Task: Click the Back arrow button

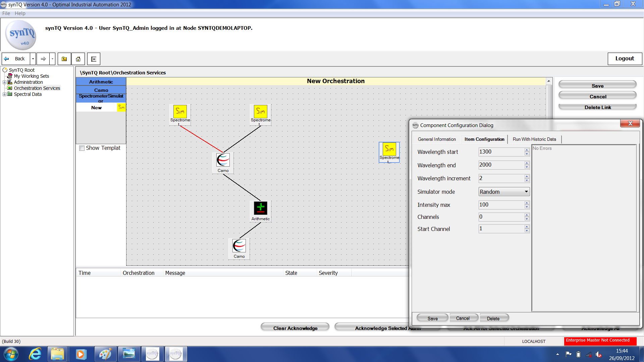Action: pyautogui.click(x=16, y=59)
